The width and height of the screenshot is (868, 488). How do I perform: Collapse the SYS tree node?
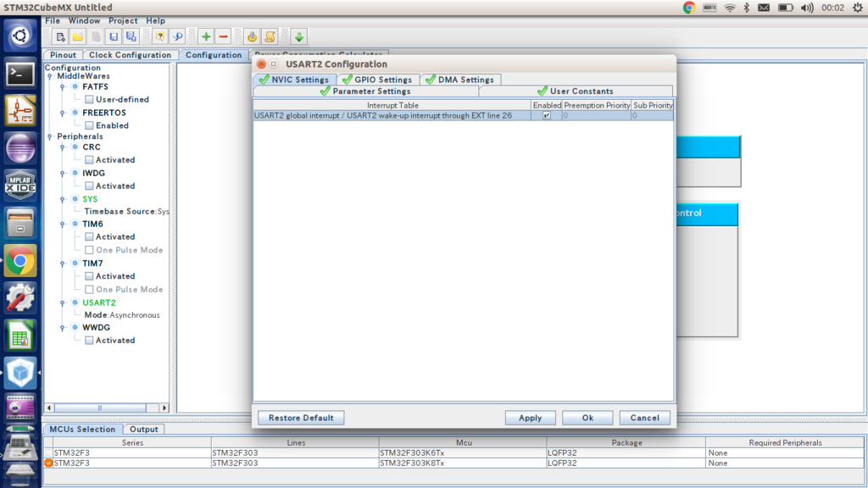[63, 199]
